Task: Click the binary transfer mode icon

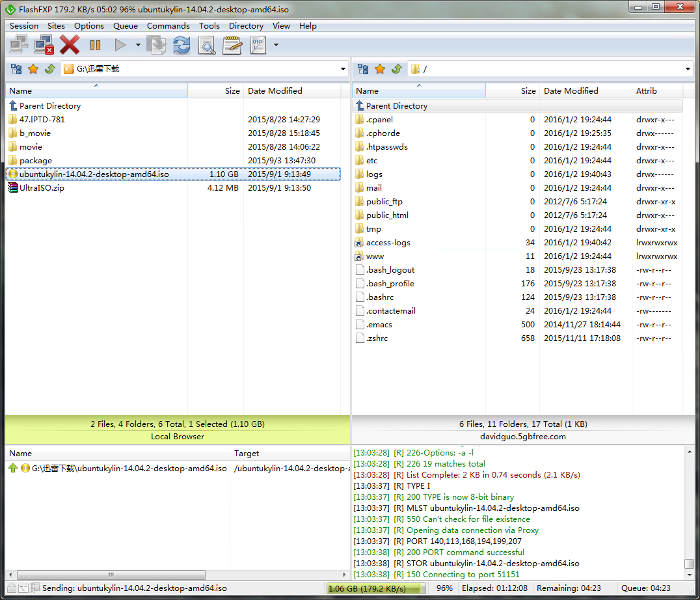Action: point(258,45)
